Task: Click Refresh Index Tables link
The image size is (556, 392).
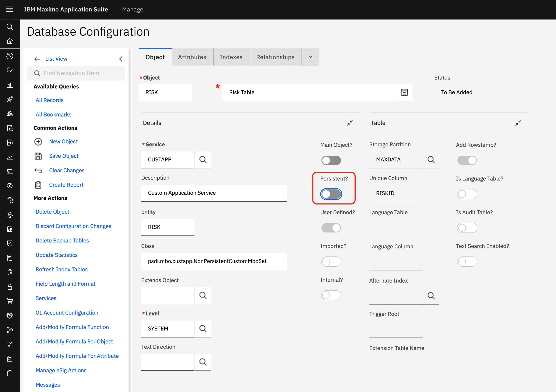Action: coord(61,269)
